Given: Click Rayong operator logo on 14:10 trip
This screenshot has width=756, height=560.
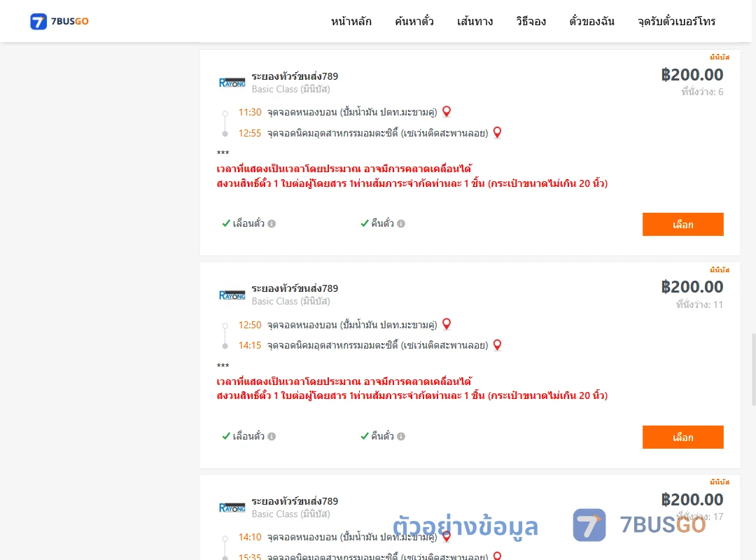Looking at the screenshot, I should [232, 507].
